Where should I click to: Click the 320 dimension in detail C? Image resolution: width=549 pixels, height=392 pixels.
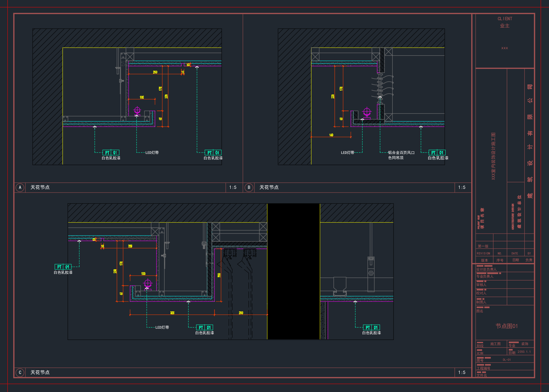172,313
